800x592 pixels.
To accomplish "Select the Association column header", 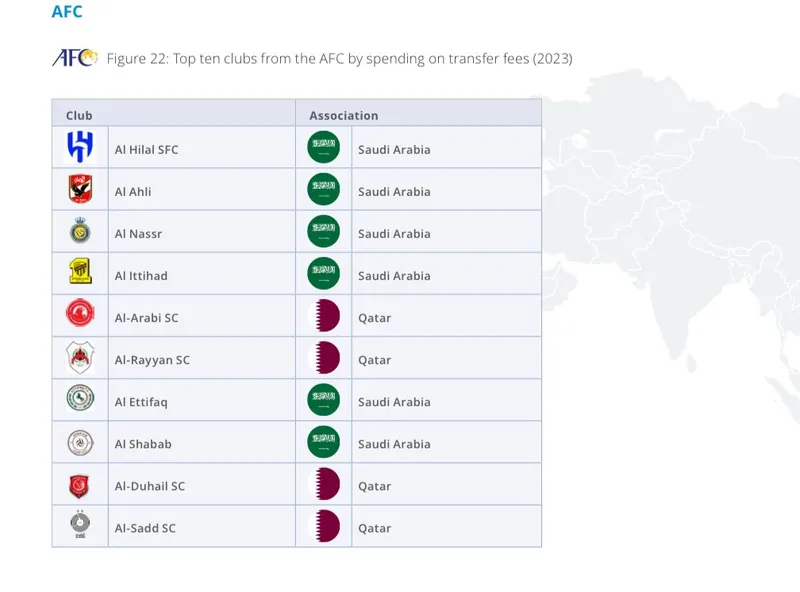I will pos(344,115).
